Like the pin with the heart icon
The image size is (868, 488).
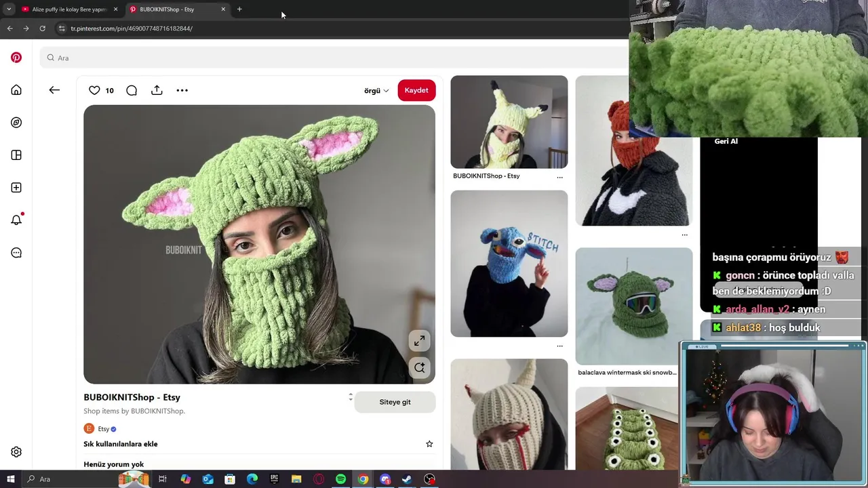pyautogui.click(x=94, y=90)
